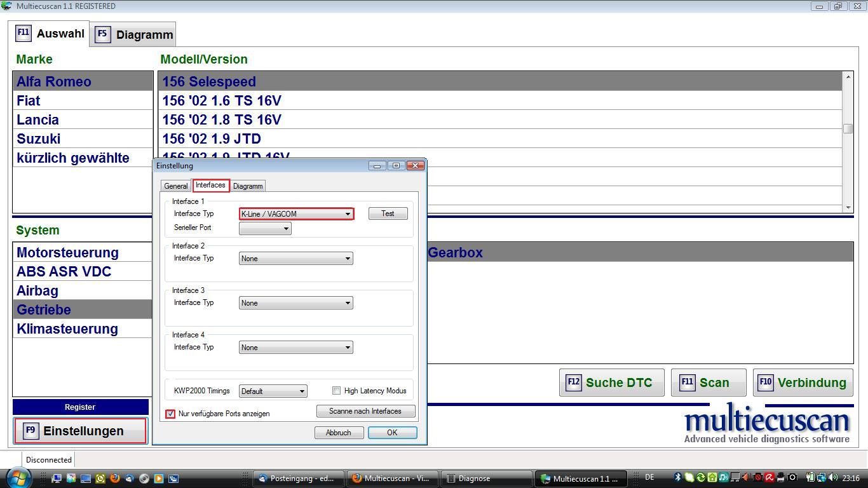This screenshot has height=488, width=868.
Task: Open the Diagramm tab in Einstellung dialog
Action: point(248,186)
